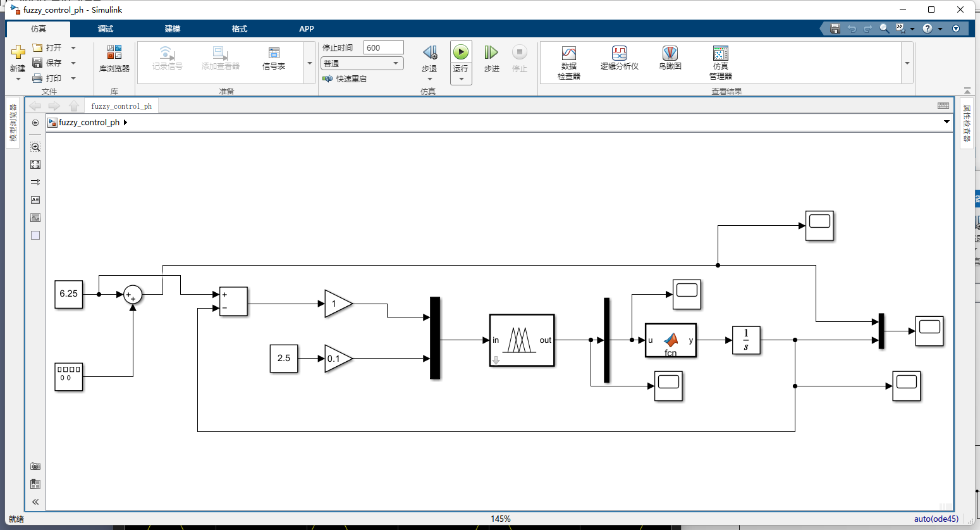This screenshot has width=980, height=530.
Task: Open the 普通 simulation mode dropdown
Action: pos(362,63)
